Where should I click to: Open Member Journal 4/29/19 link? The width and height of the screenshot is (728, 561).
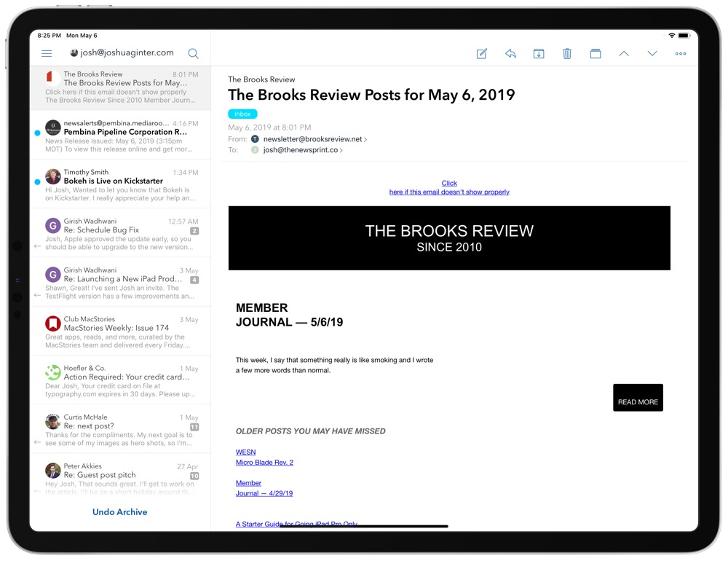(264, 488)
